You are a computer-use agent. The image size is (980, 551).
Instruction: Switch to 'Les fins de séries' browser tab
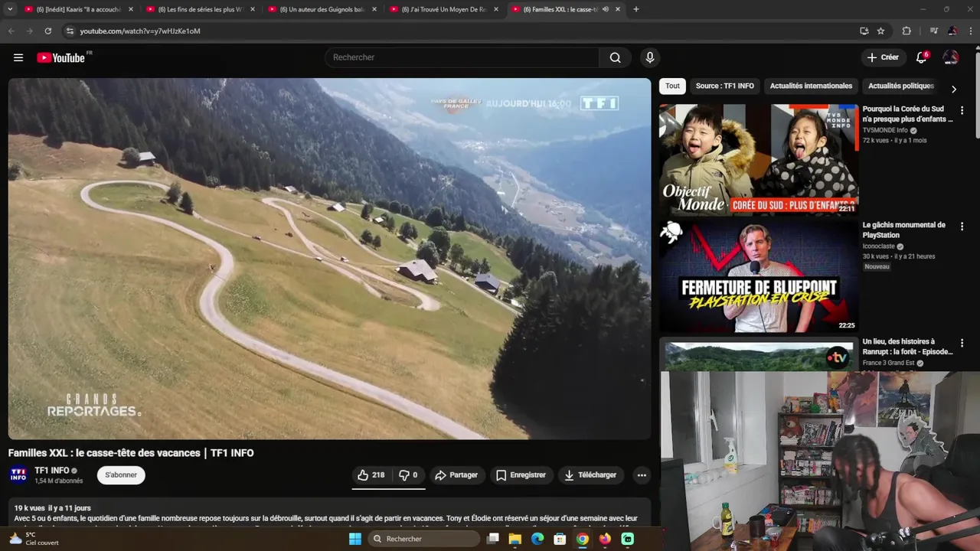point(201,9)
